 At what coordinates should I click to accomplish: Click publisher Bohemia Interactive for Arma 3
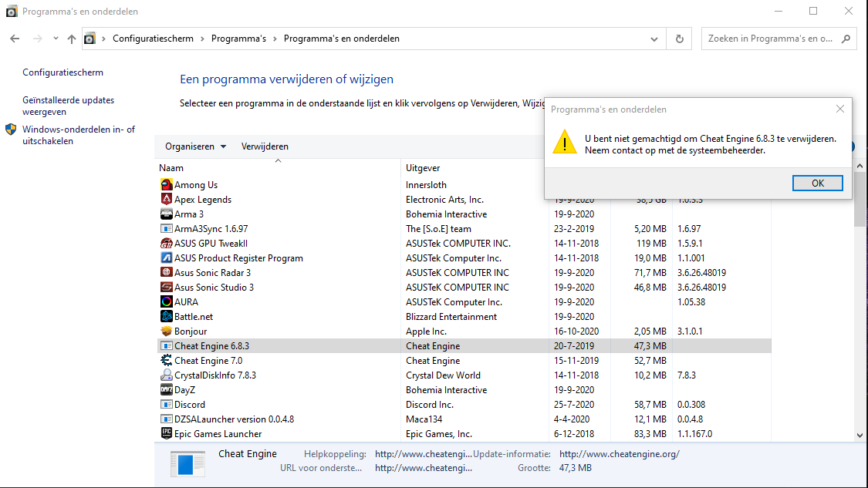coord(446,214)
